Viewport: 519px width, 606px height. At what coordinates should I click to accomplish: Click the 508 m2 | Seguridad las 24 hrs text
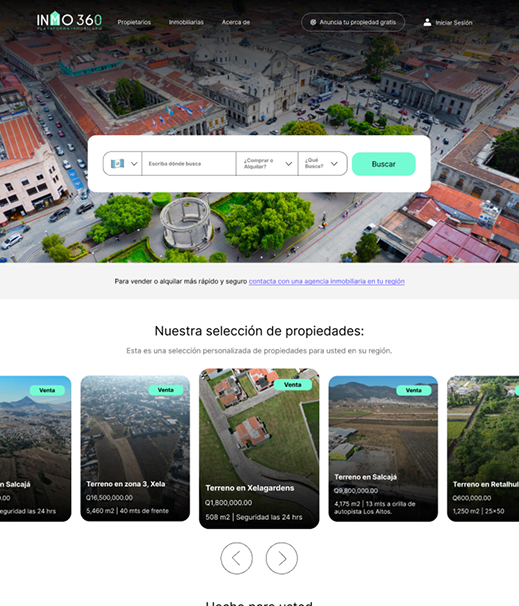pyautogui.click(x=254, y=517)
